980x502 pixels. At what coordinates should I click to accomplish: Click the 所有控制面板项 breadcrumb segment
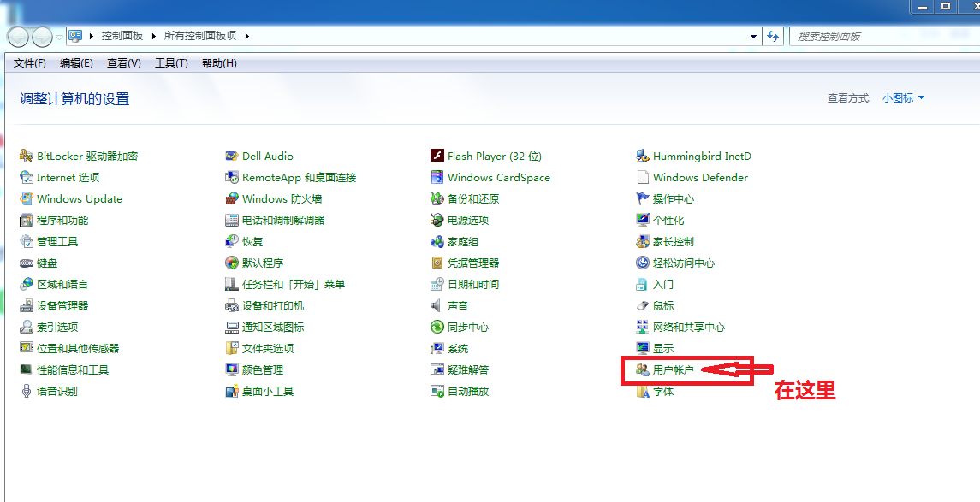coord(200,36)
